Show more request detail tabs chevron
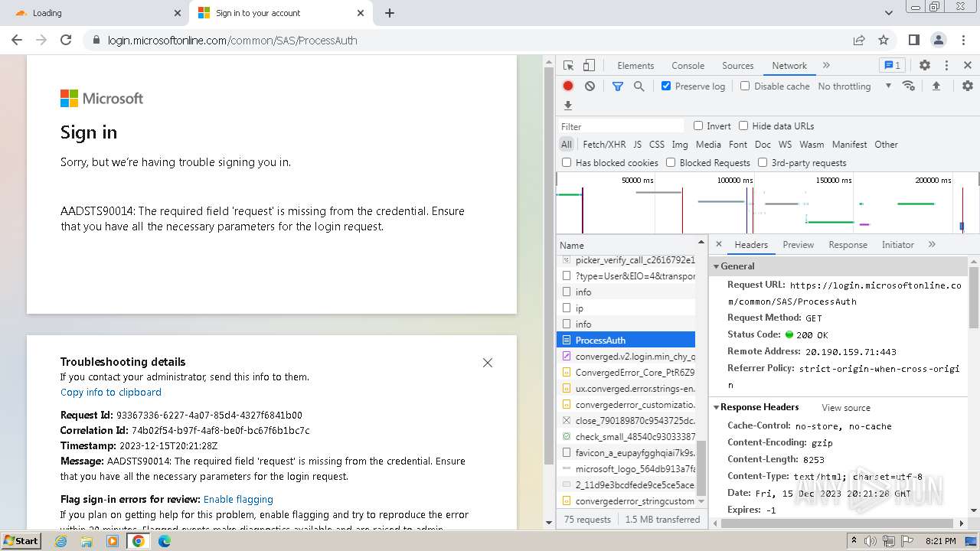 tap(932, 245)
